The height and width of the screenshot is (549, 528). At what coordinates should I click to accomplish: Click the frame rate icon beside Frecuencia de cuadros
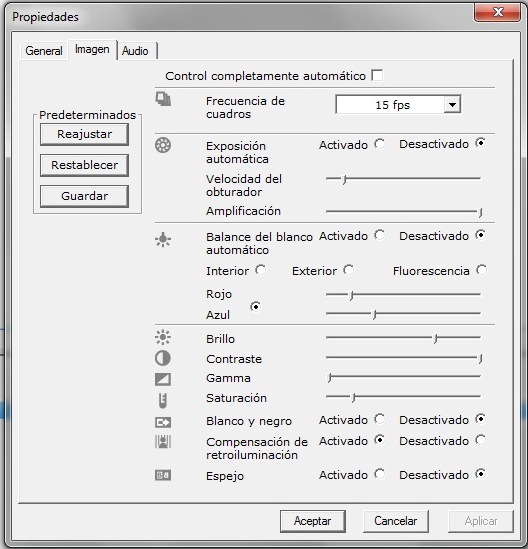(x=163, y=99)
